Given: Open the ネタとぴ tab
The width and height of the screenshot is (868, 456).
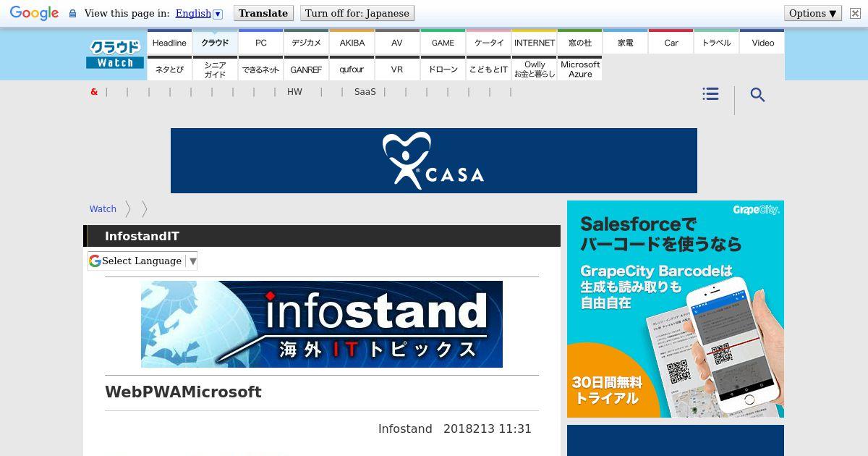Looking at the screenshot, I should click(169, 69).
